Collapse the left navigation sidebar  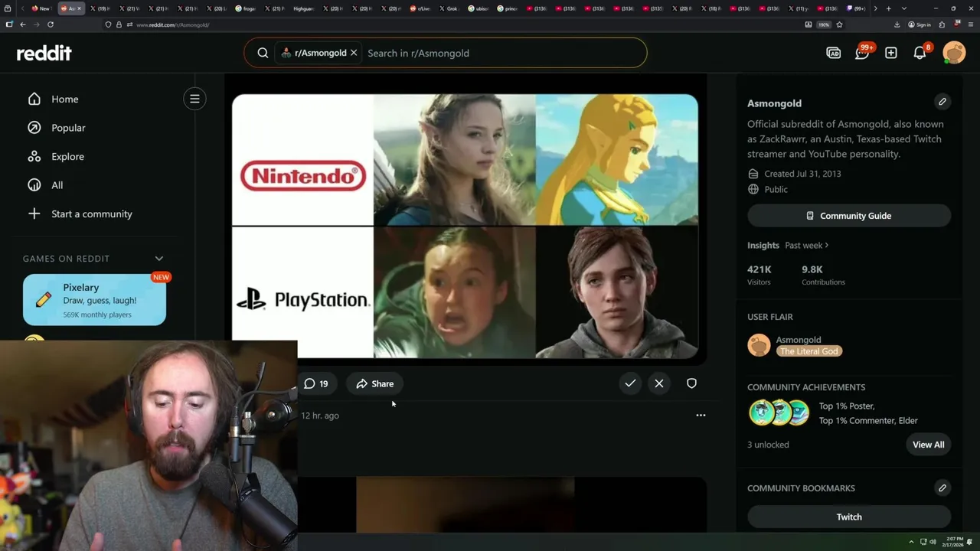[194, 99]
